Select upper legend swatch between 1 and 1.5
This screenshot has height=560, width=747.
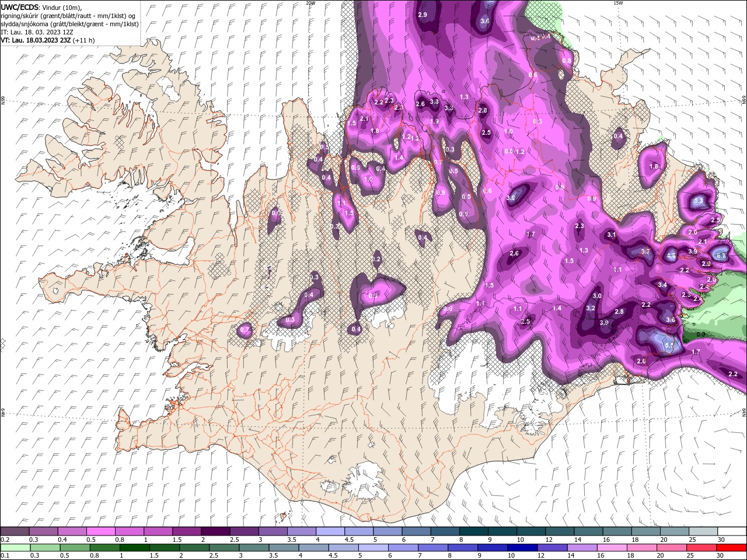(158, 532)
